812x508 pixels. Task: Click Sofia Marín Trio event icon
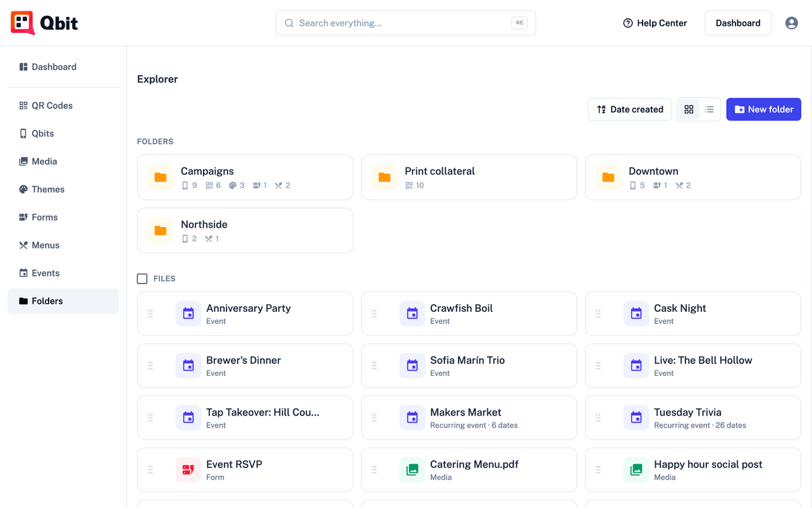tap(412, 366)
